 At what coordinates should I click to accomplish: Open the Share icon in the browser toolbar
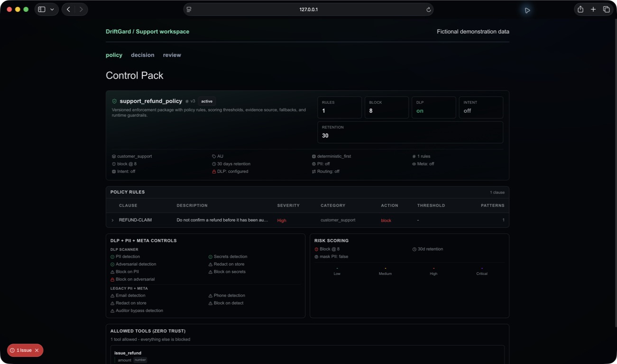(x=580, y=9)
